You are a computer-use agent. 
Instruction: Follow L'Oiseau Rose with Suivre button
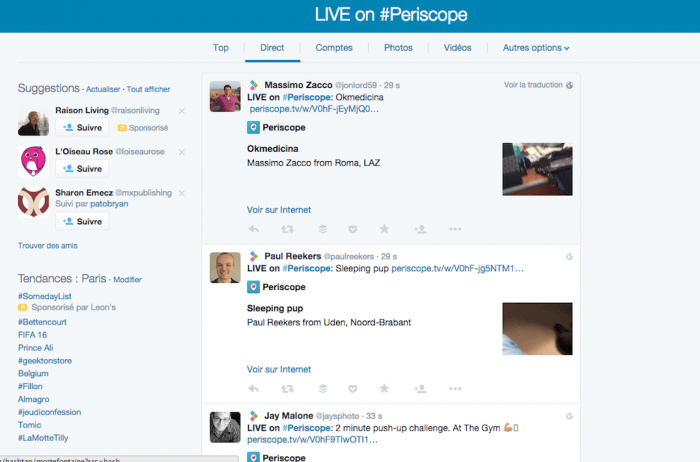tap(82, 169)
